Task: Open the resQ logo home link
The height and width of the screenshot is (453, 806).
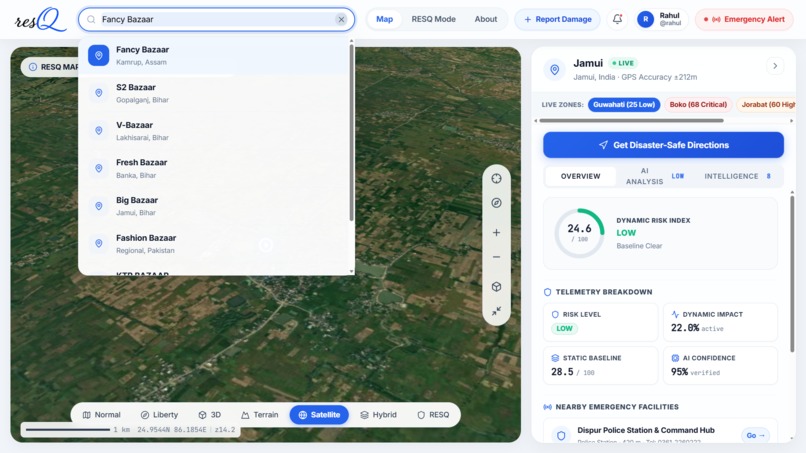Action: coord(41,20)
